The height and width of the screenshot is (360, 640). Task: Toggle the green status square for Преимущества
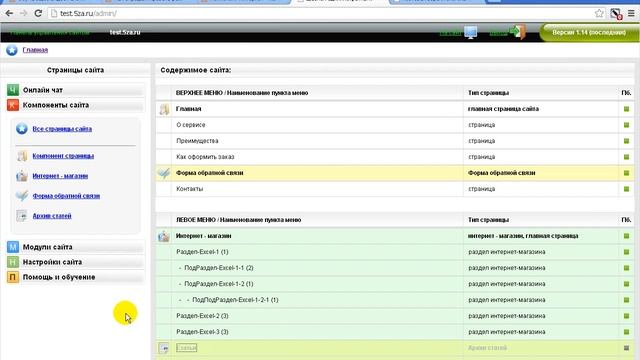tap(627, 141)
